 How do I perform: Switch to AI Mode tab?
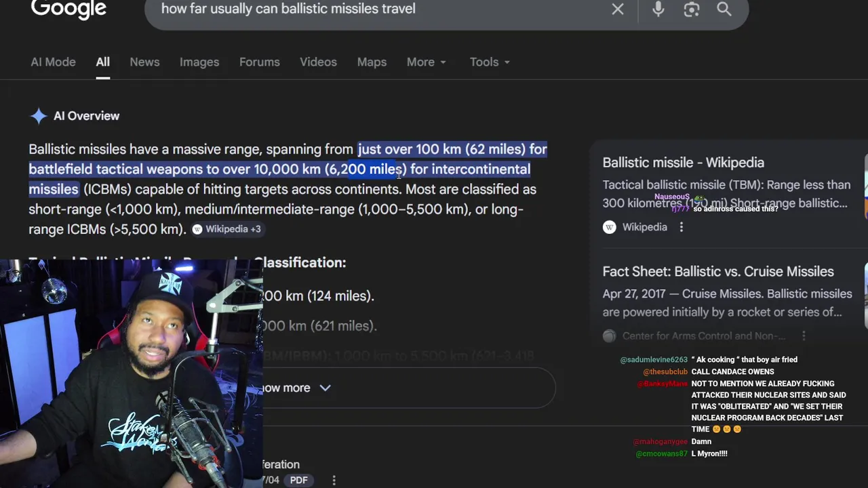point(53,62)
